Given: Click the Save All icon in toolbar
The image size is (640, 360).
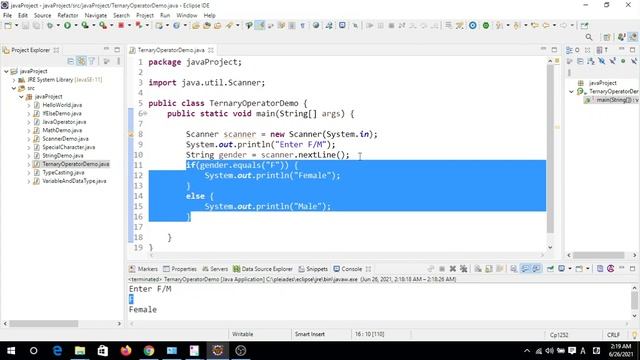Looking at the screenshot, I should [36, 25].
